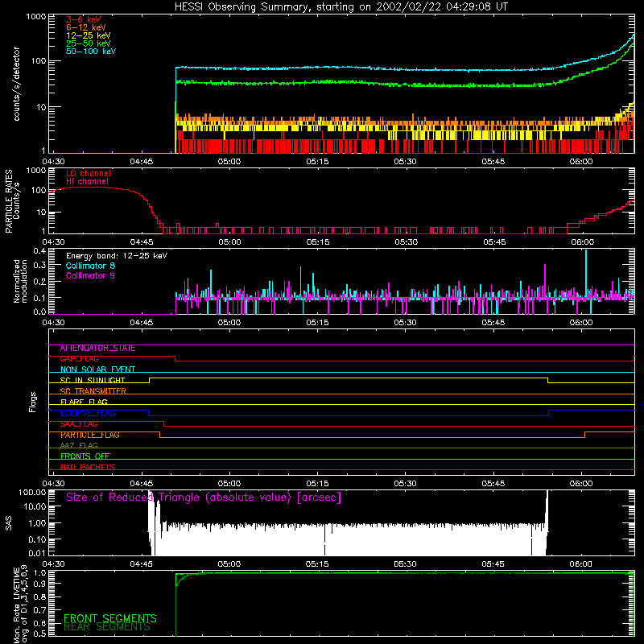The width and height of the screenshot is (644, 644).
Task: Click the 100.00 value on the SAS axis
Action: (32, 493)
